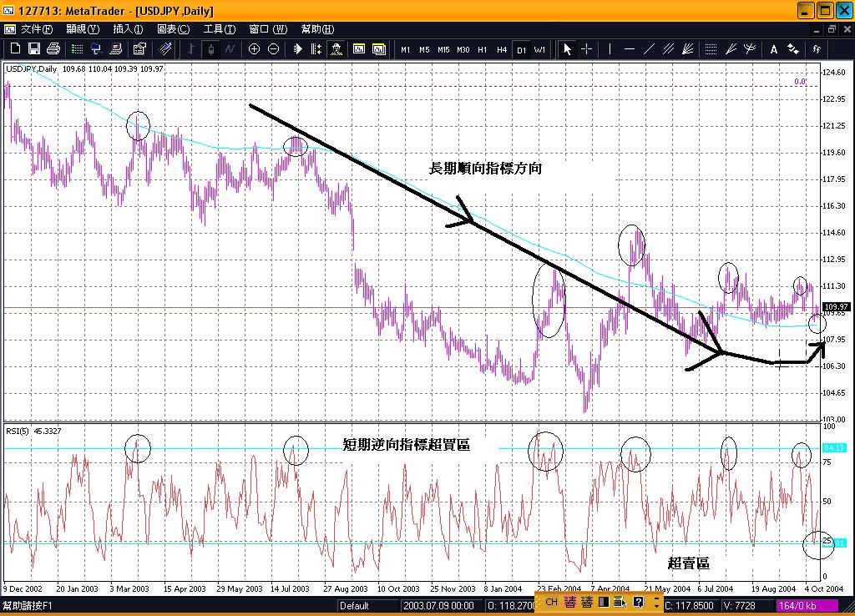Click the IME help question mark icon
Viewport: 855px width, 616px height.
(638, 602)
